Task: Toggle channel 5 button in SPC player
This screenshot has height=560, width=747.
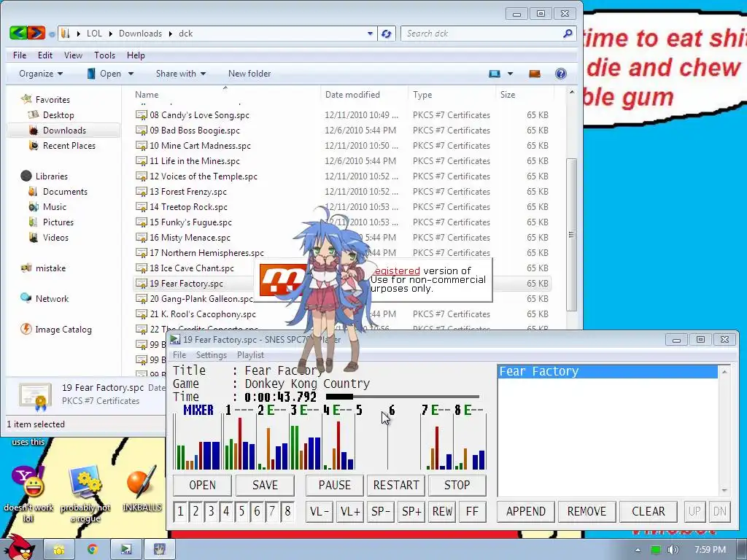Action: tap(241, 511)
